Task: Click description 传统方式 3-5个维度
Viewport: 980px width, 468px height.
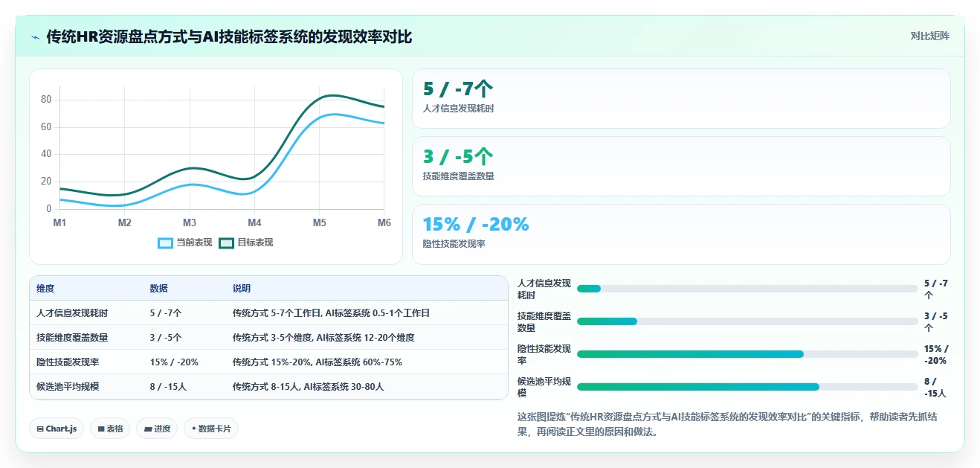Action: pos(323,338)
